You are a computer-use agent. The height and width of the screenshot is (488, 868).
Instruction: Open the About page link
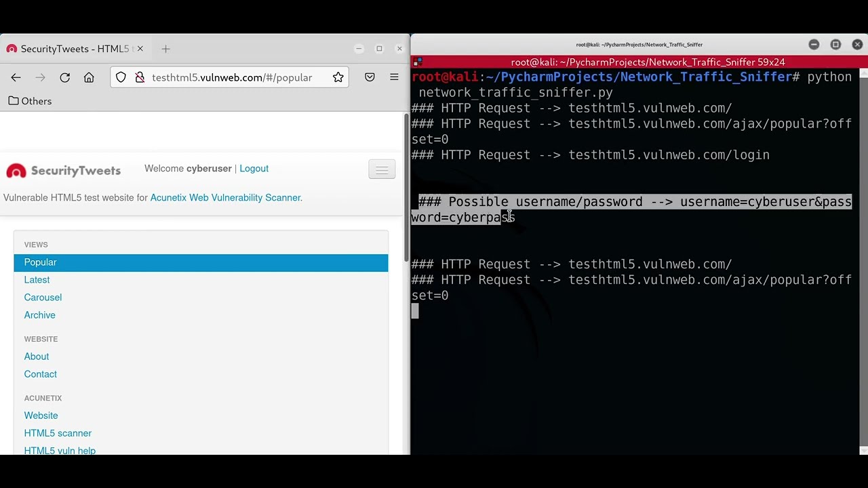[37, 357]
